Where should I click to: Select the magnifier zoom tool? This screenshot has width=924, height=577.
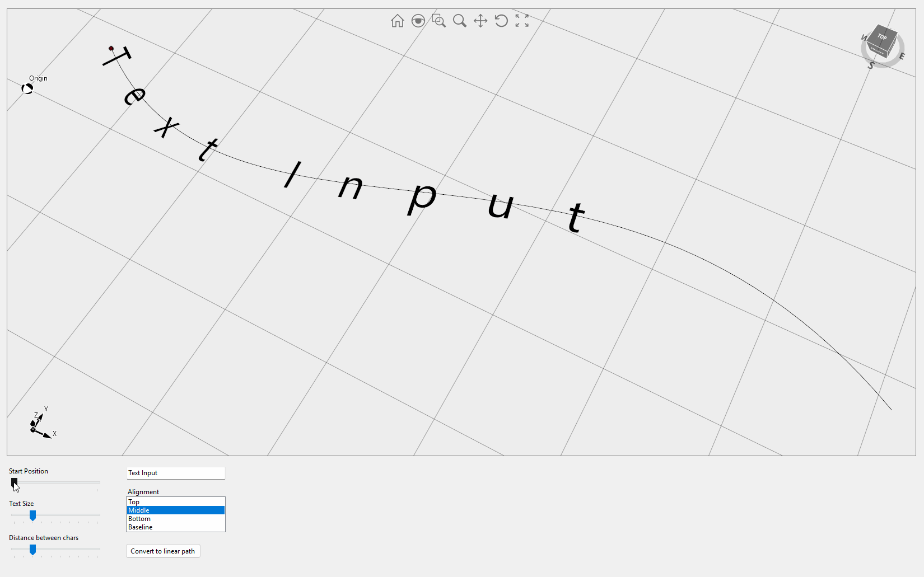pyautogui.click(x=460, y=21)
